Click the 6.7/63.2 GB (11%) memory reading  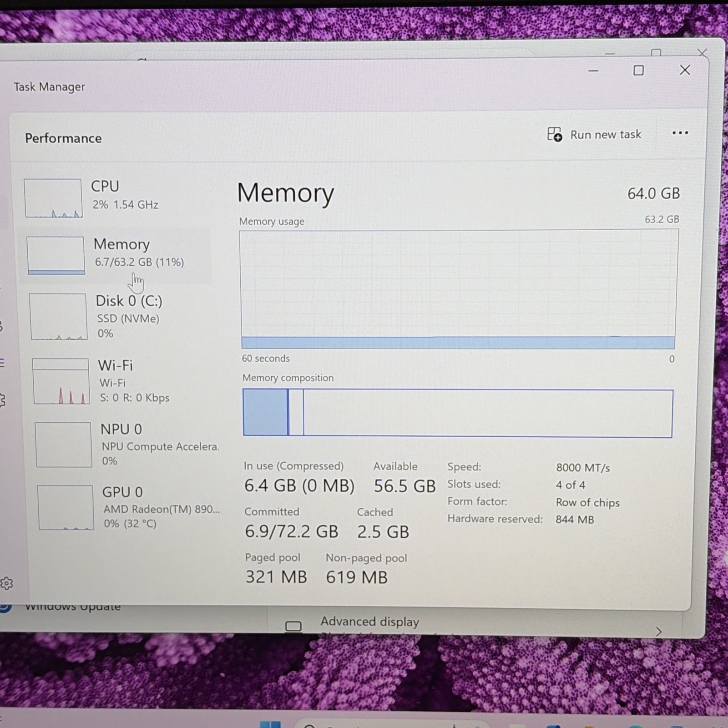tap(139, 262)
